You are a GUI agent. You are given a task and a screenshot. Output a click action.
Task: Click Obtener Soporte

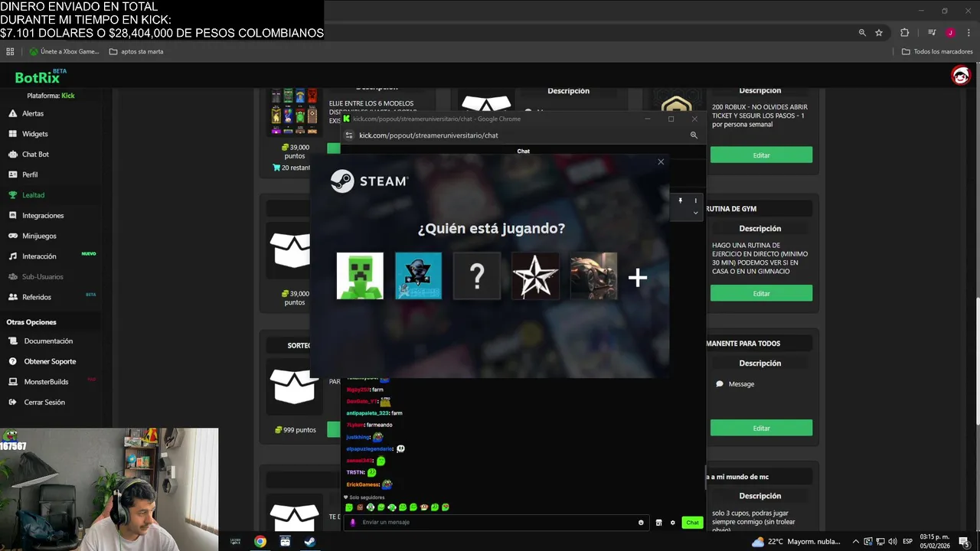tap(50, 361)
